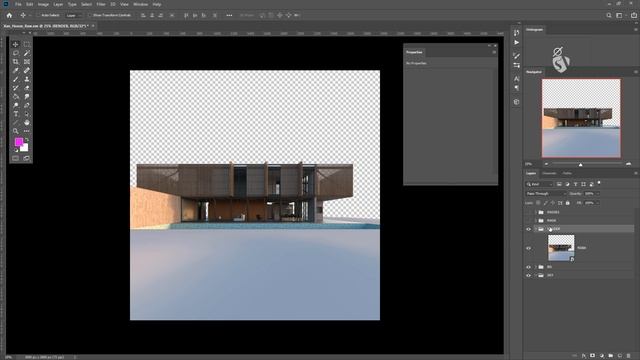Select the Frame tool
Screen dimensions: 640x360
[27, 62]
